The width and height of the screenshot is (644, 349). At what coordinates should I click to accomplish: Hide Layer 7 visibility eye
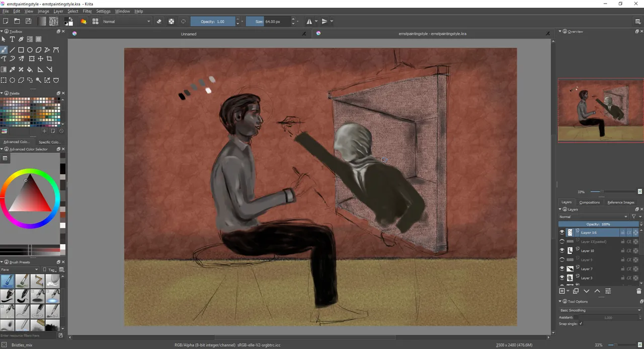click(562, 268)
